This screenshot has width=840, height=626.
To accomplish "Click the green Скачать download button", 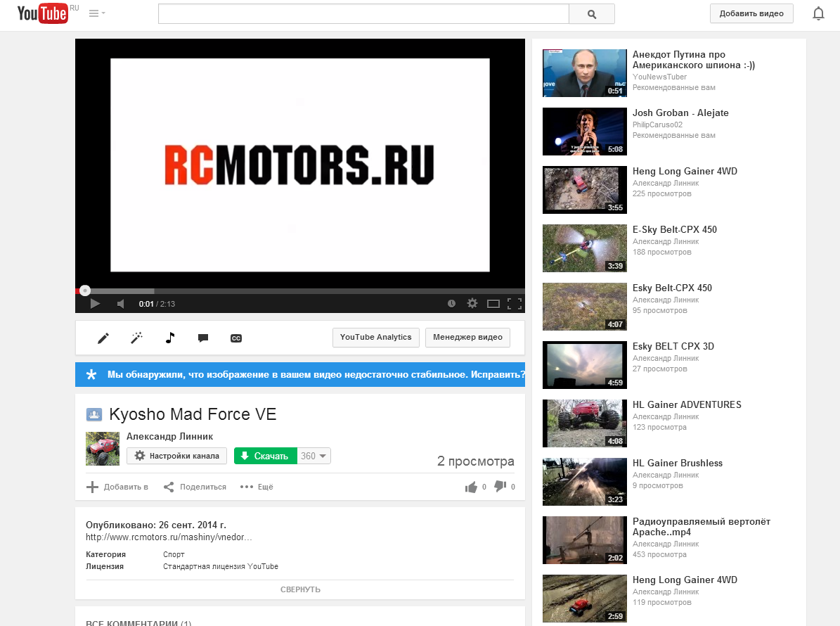I will pos(266,456).
